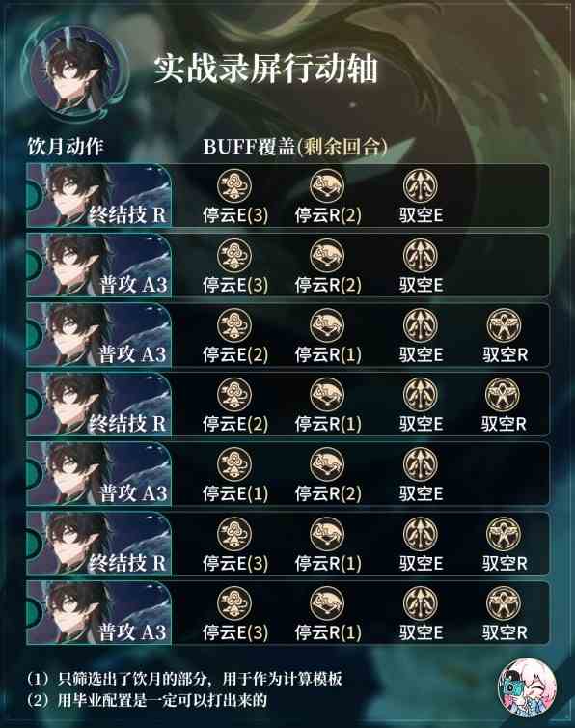575x728 pixels.
Task: Click the 驭空E icon in sixth row
Action: click(420, 534)
